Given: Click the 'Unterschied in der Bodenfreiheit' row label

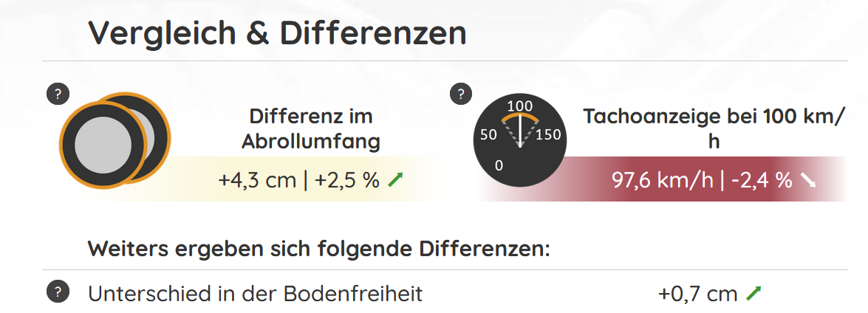Looking at the screenshot, I should [x=255, y=294].
